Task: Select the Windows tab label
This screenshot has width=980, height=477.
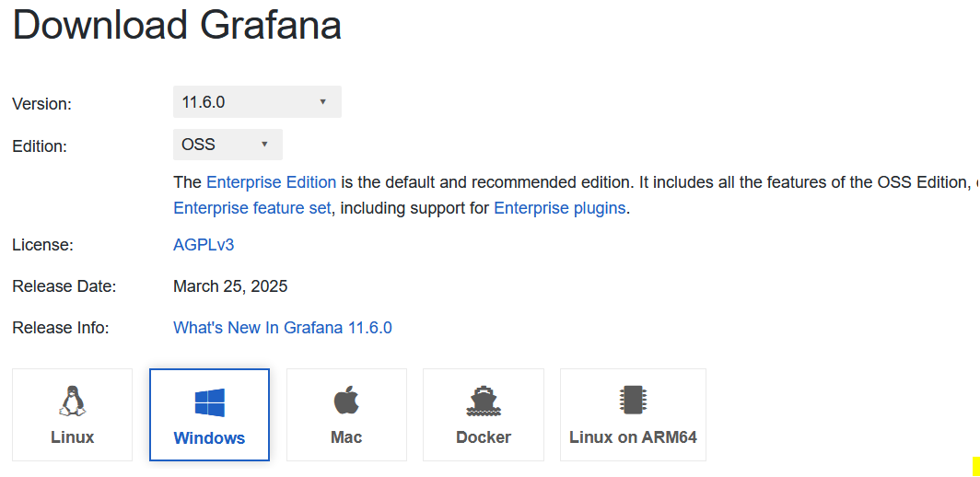Action: [x=209, y=438]
